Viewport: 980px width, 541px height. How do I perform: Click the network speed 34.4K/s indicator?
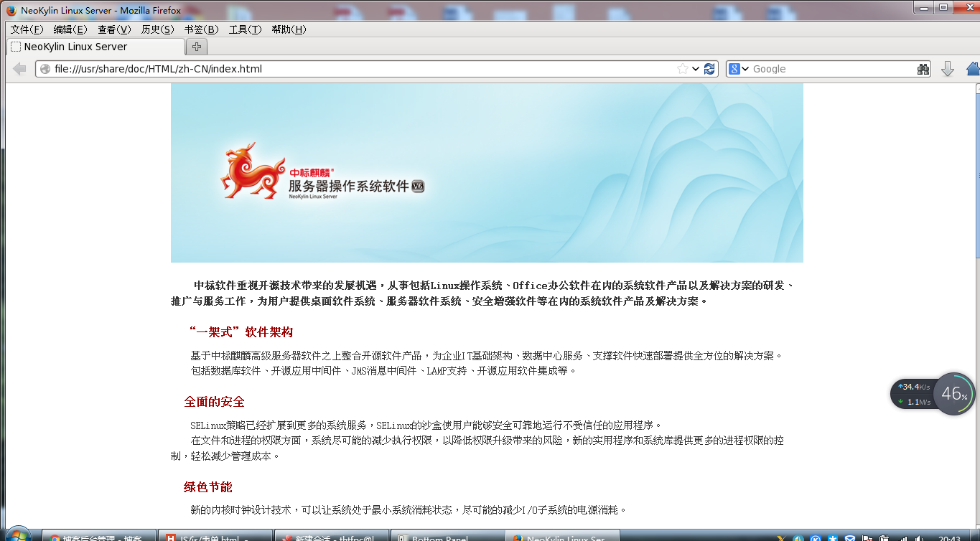[913, 387]
